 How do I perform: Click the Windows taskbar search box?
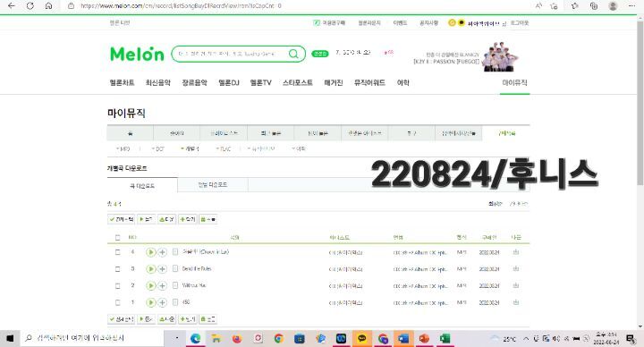tap(92, 338)
